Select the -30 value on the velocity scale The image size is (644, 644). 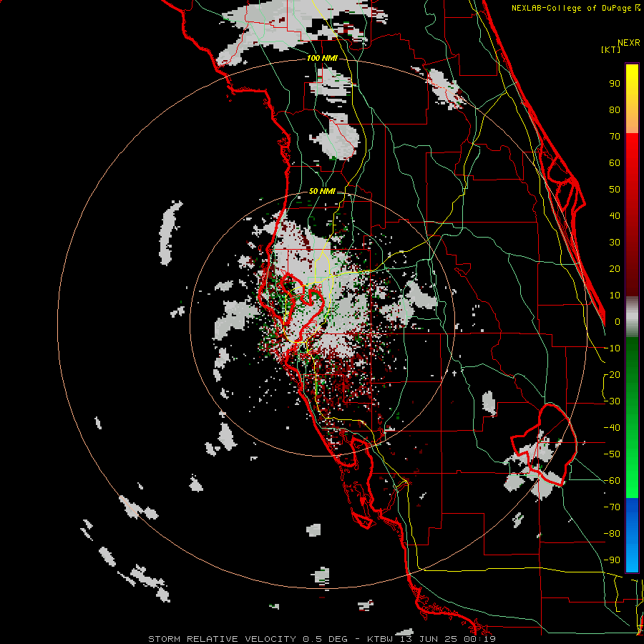pyautogui.click(x=612, y=401)
